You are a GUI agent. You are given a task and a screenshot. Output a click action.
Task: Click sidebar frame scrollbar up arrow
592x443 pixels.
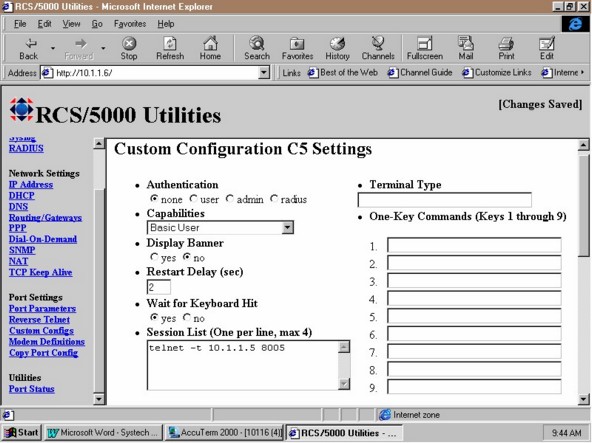pos(99,144)
